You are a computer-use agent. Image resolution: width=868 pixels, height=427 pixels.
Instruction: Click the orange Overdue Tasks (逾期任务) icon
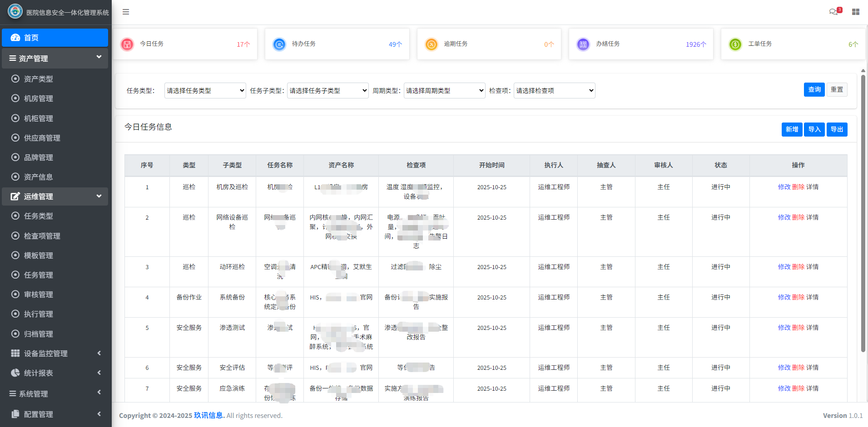432,44
